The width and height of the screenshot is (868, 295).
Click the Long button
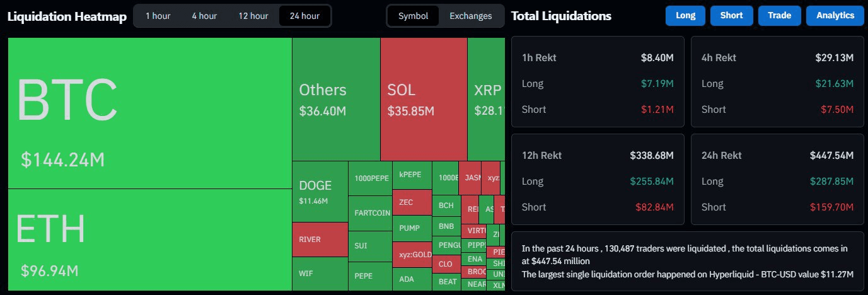tap(685, 16)
